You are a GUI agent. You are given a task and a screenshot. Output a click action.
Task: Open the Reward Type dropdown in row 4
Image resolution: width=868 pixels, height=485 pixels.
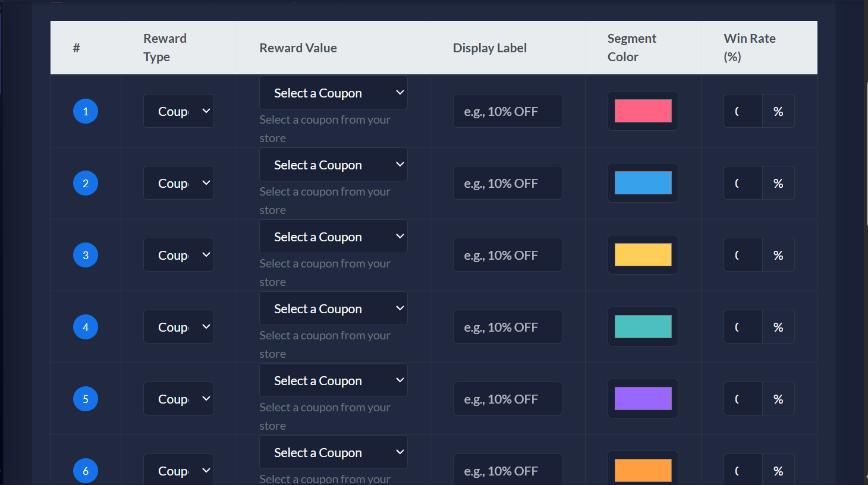[178, 327]
